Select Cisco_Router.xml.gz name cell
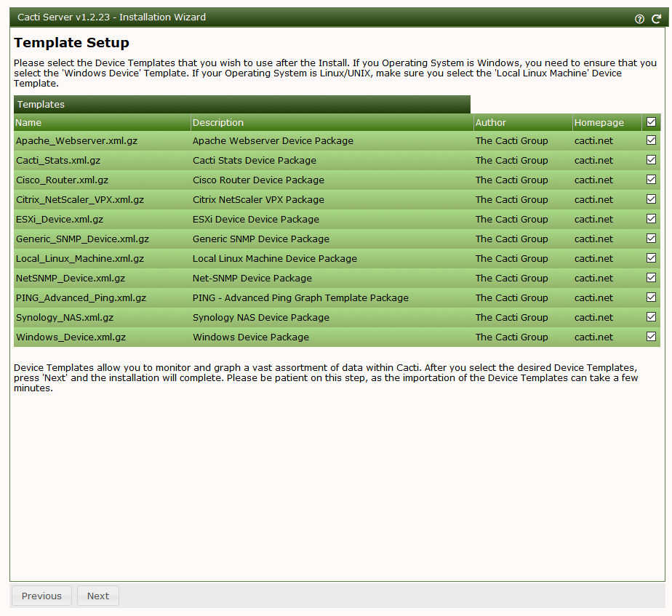This screenshot has height=616, width=672. tap(62, 180)
